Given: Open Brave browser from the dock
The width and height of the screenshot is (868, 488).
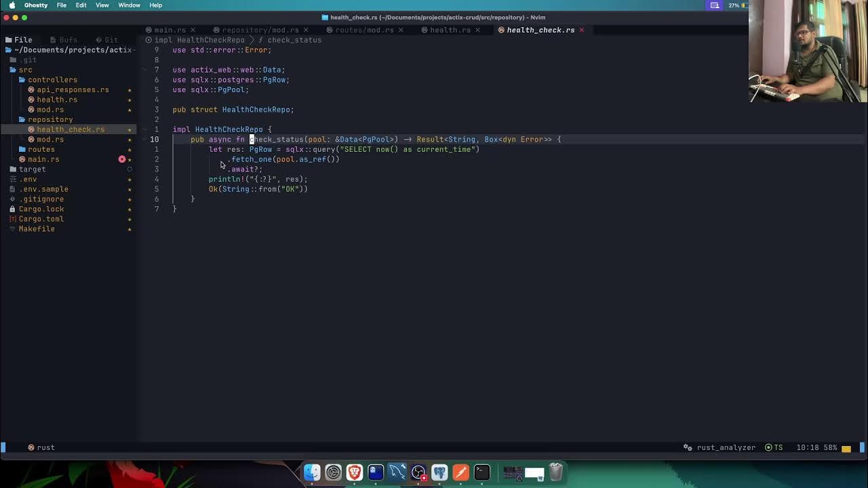Looking at the screenshot, I should pyautogui.click(x=354, y=472).
